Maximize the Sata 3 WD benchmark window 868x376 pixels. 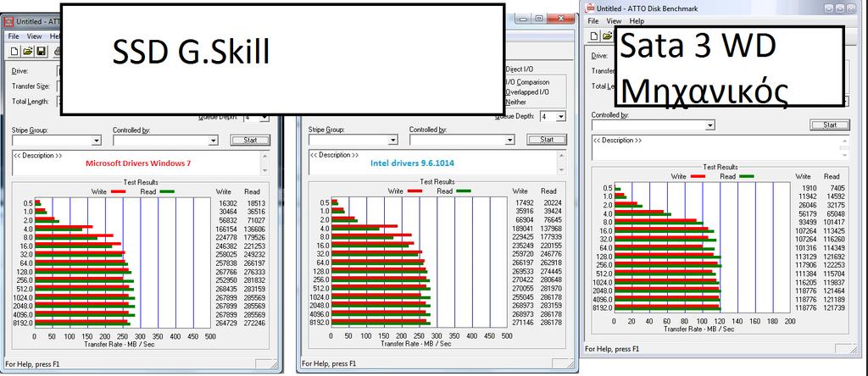point(840,8)
